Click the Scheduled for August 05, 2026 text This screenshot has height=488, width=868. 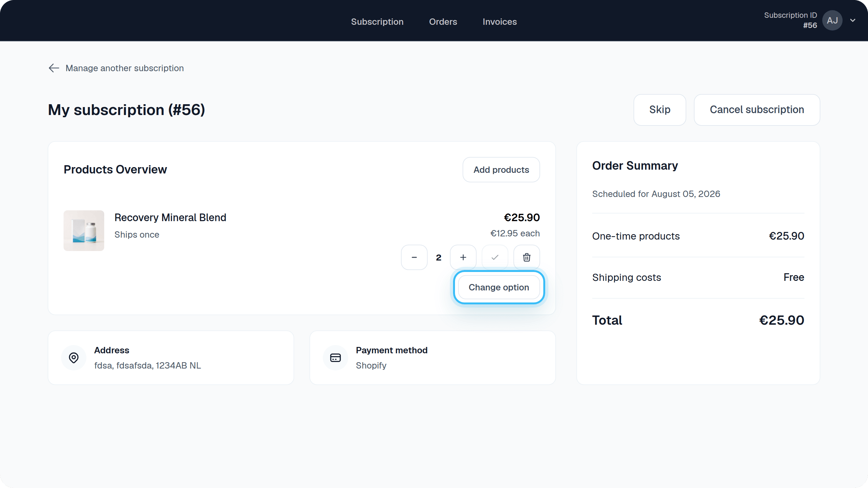tap(656, 194)
